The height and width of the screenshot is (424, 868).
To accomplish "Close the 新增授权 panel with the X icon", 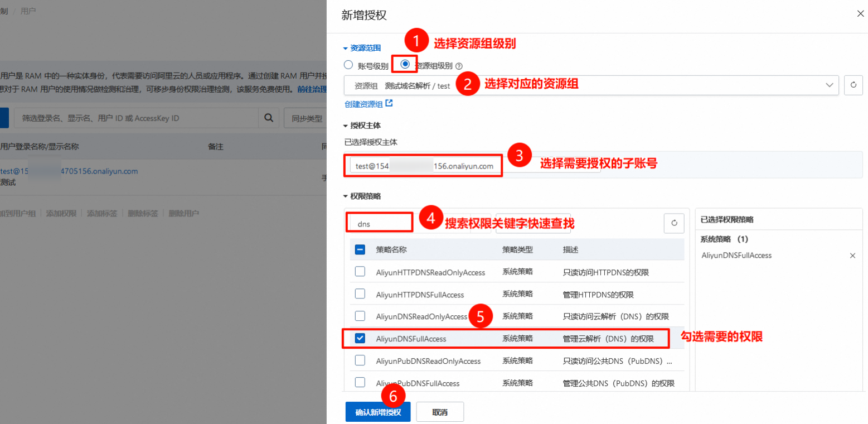I will 860,14.
